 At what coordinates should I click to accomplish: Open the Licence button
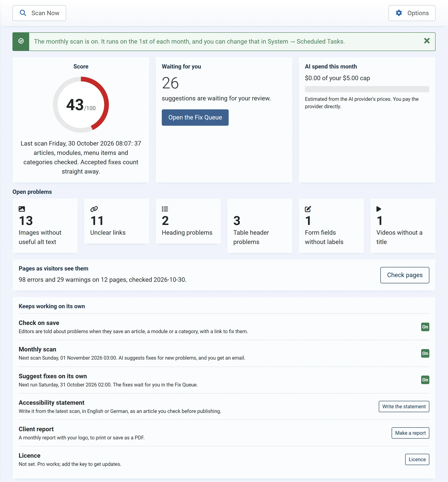pos(417,459)
